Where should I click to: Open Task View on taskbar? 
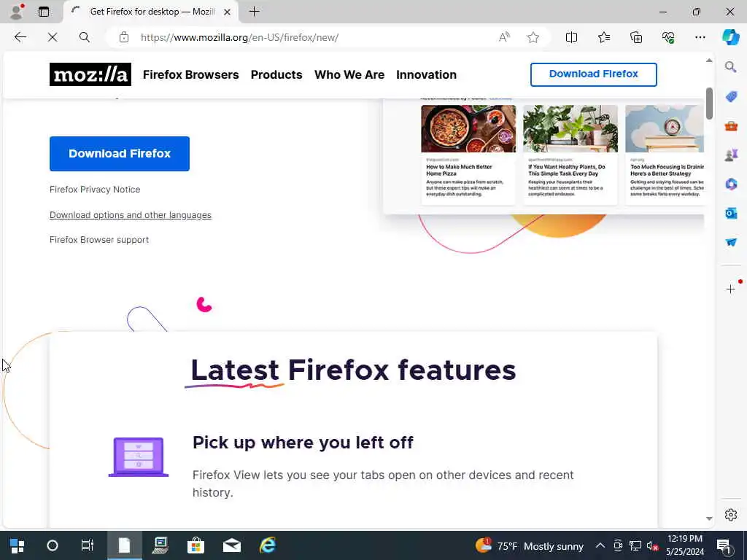[x=88, y=545]
